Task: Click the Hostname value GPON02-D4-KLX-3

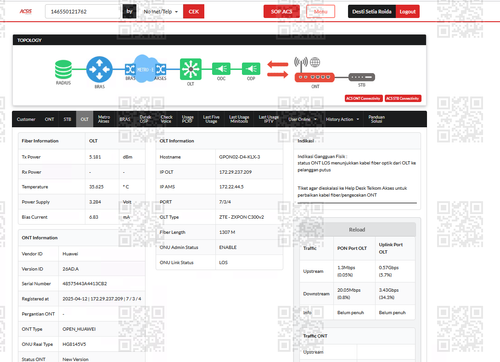Action: [239, 157]
